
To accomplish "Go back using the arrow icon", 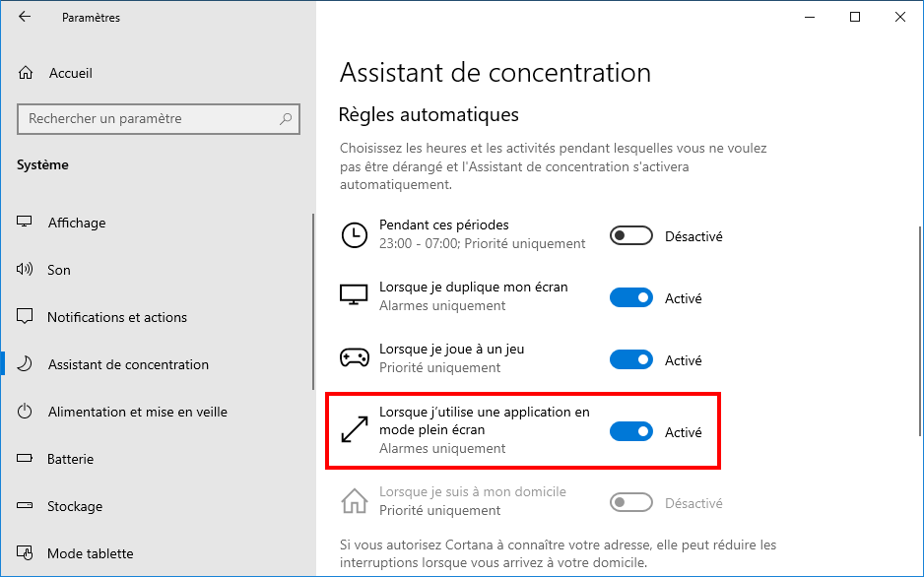I will click(x=25, y=17).
